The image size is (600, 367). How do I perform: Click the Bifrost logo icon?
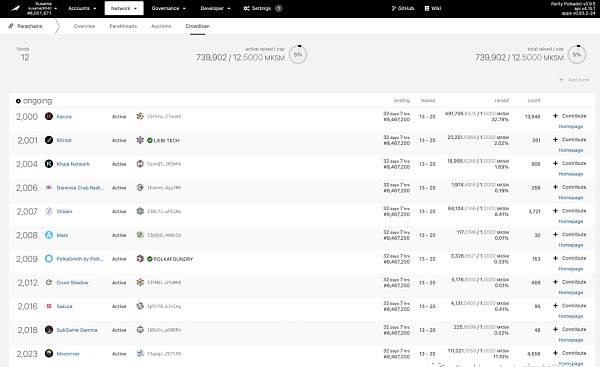tap(49, 140)
